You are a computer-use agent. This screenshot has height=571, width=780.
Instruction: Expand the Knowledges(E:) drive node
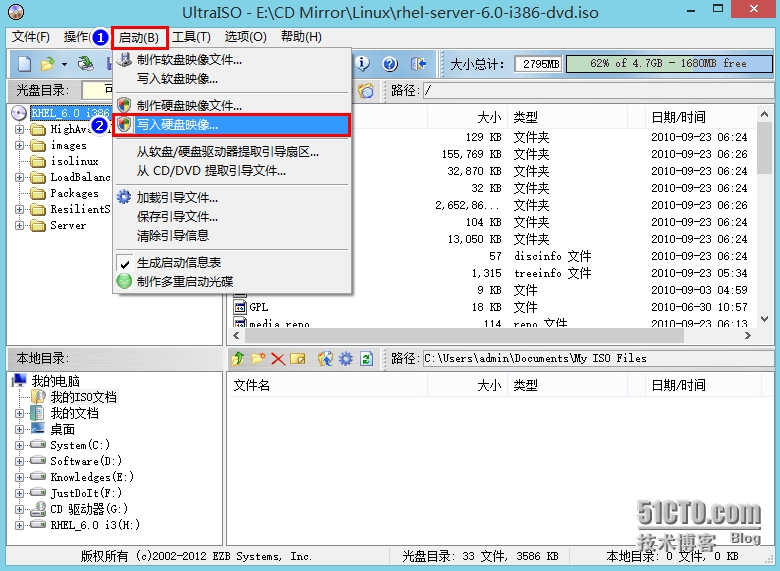pyautogui.click(x=19, y=477)
